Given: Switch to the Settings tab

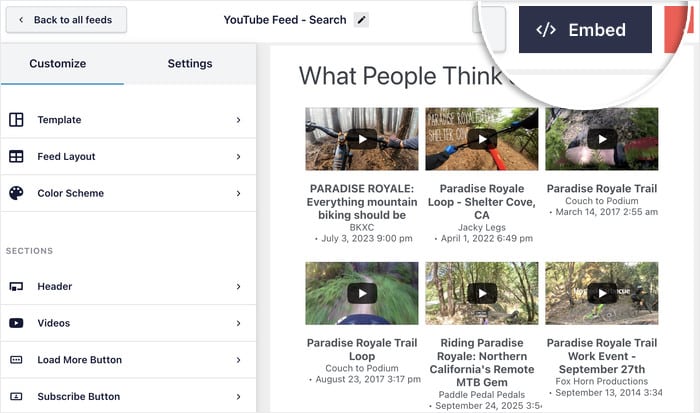Looking at the screenshot, I should tap(189, 64).
